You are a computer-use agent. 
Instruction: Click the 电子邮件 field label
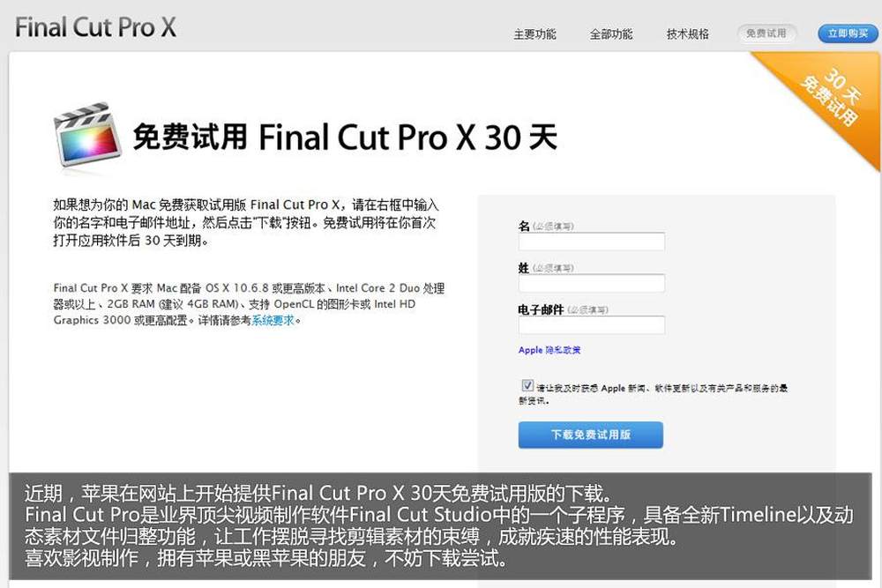[x=541, y=309]
